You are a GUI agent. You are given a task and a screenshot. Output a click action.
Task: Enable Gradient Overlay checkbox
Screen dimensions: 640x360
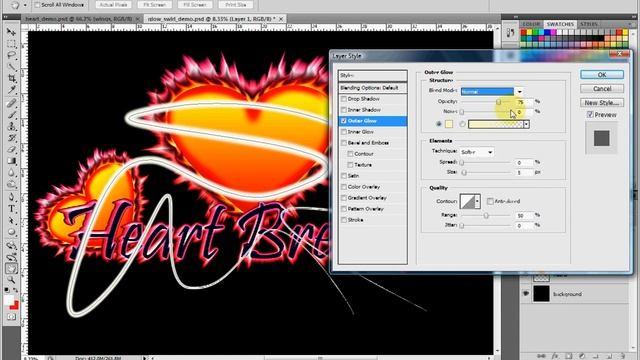tap(344, 198)
